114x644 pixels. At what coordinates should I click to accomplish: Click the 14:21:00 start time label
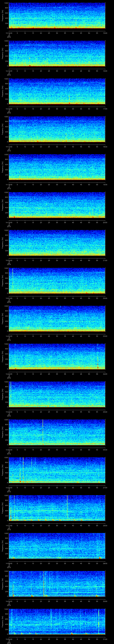[x=9, y=298]
